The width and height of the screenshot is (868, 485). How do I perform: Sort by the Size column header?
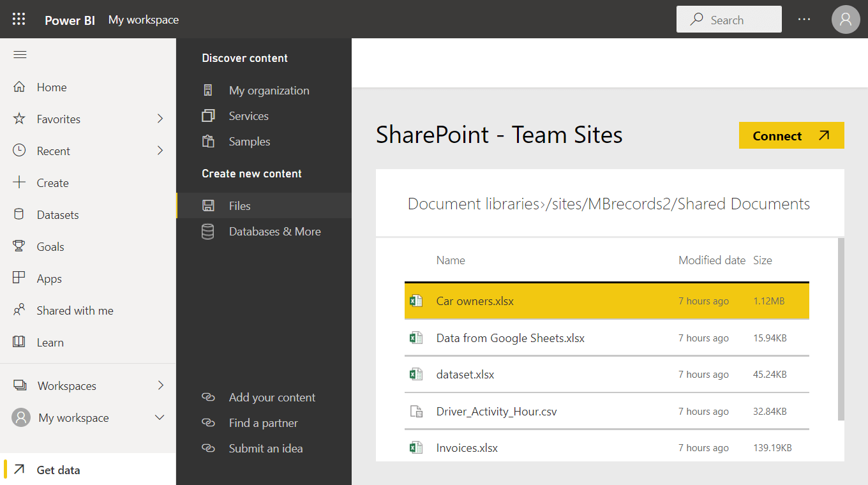click(x=763, y=260)
